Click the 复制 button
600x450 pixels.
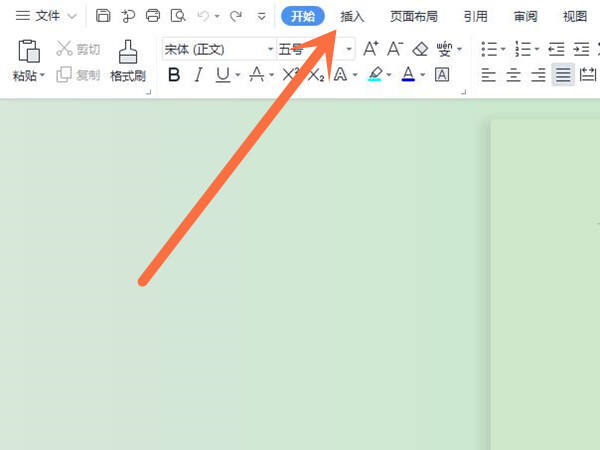pyautogui.click(x=78, y=75)
